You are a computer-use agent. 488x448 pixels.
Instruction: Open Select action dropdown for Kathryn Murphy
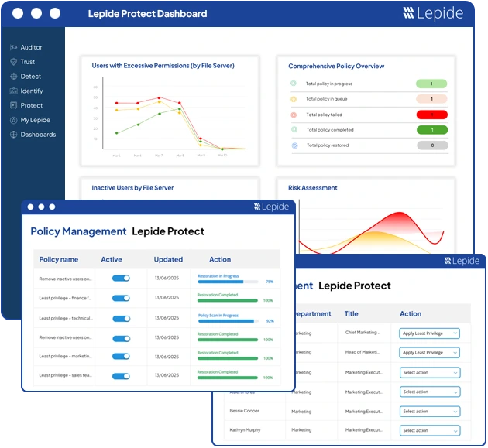pyautogui.click(x=430, y=430)
